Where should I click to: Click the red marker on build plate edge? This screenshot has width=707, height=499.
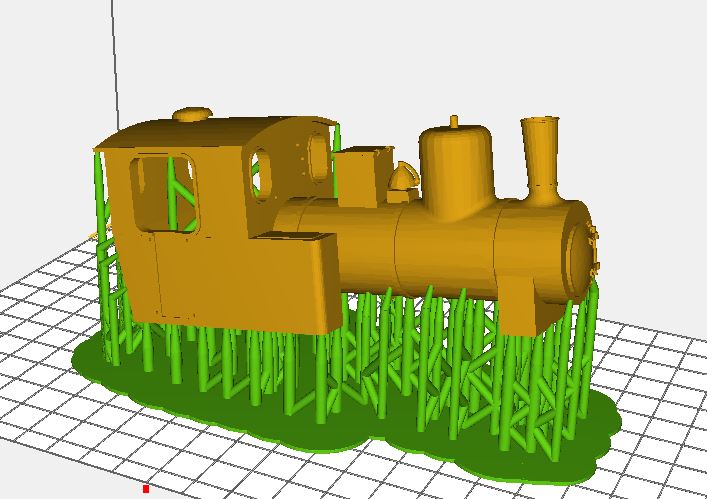click(146, 489)
